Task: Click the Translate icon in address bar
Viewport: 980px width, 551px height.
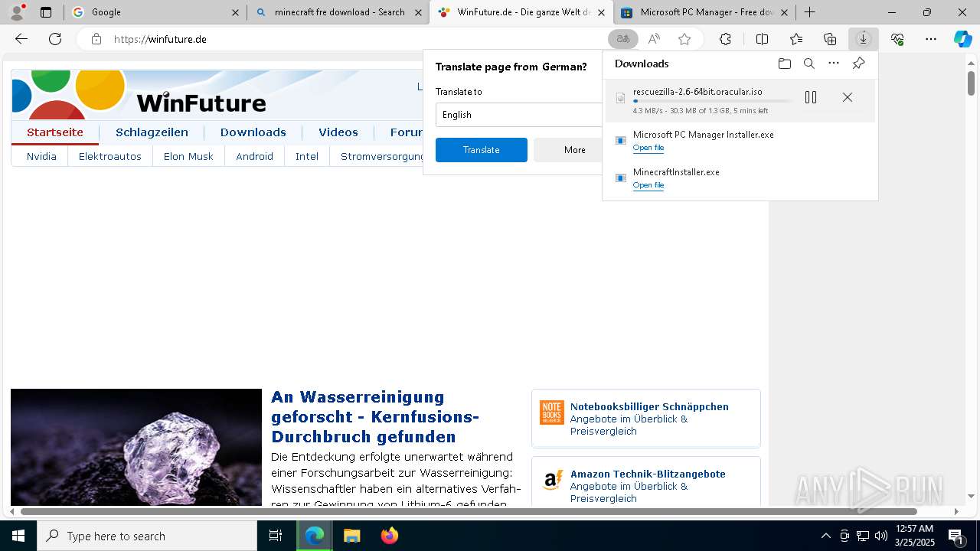Action: (x=623, y=39)
